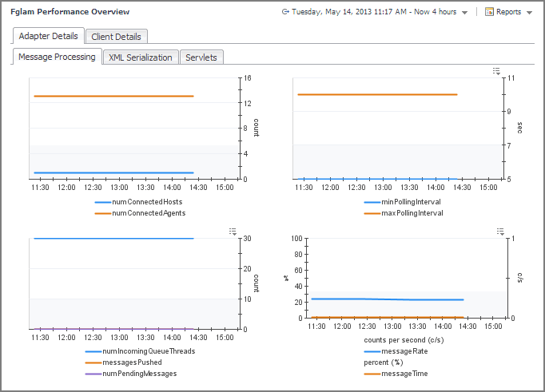The image size is (545, 392).
Task: Open the time range selector text
Action: click(x=374, y=12)
